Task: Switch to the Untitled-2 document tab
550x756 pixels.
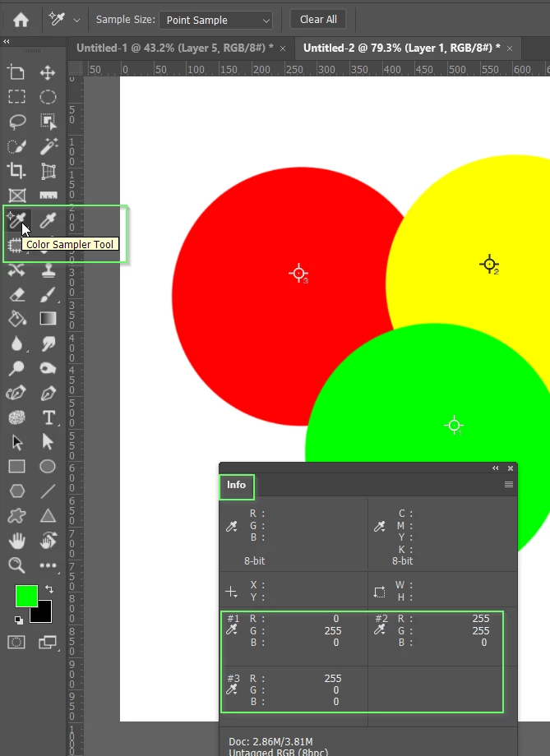Action: 401,48
